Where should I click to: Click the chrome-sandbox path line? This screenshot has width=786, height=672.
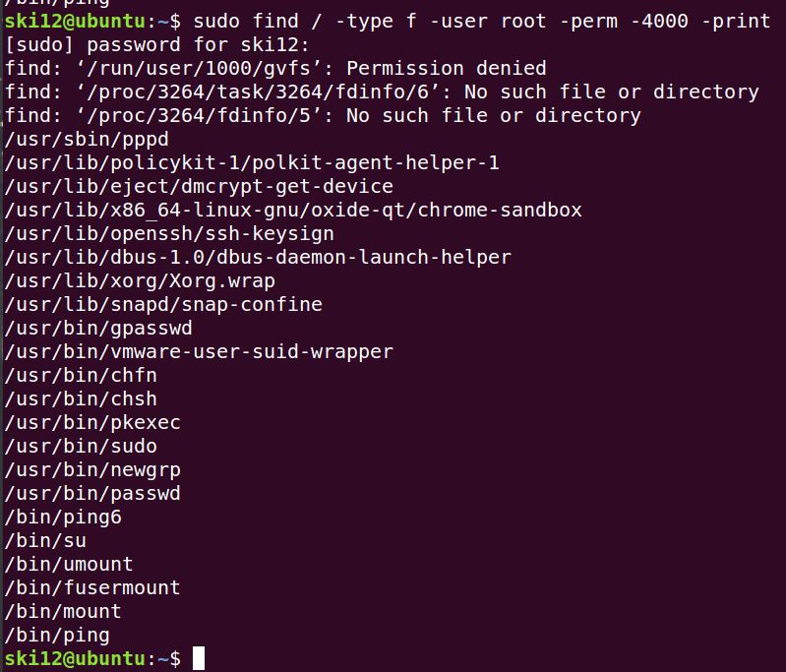click(293, 210)
